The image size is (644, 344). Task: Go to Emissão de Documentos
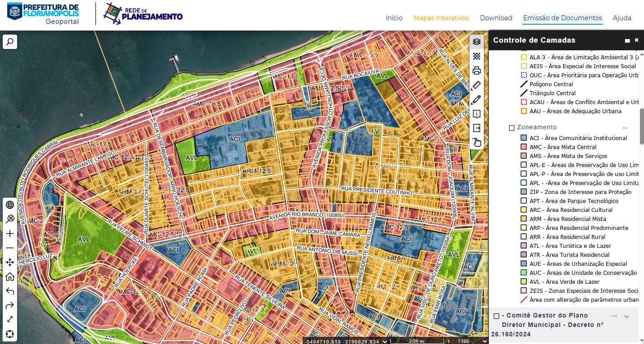click(562, 18)
